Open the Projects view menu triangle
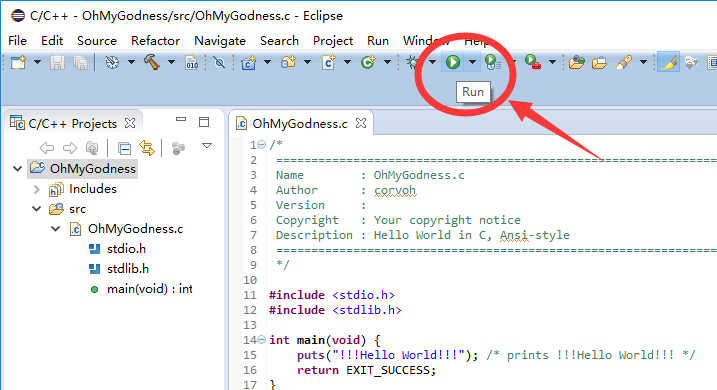The width and height of the screenshot is (717, 390). (207, 146)
